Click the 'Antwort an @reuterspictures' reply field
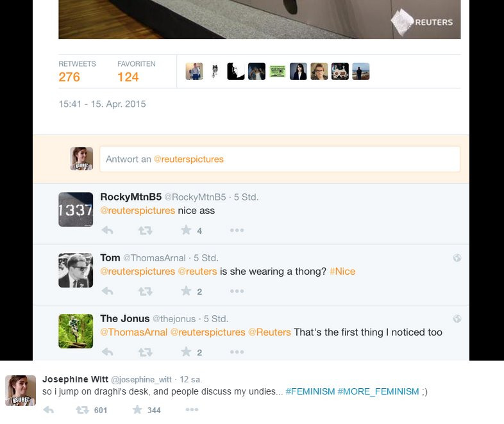The width and height of the screenshot is (504, 424). pos(280,159)
